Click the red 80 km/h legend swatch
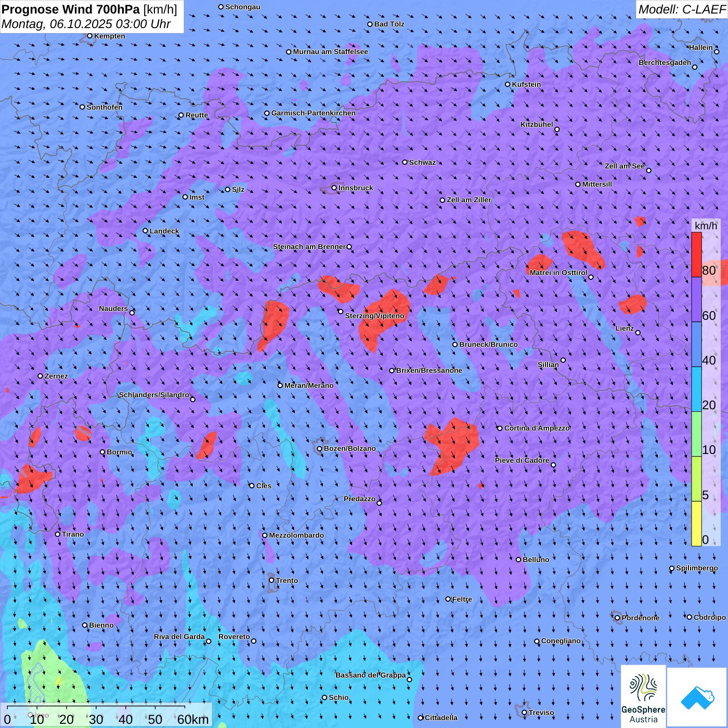The height and width of the screenshot is (728, 728). 696,254
